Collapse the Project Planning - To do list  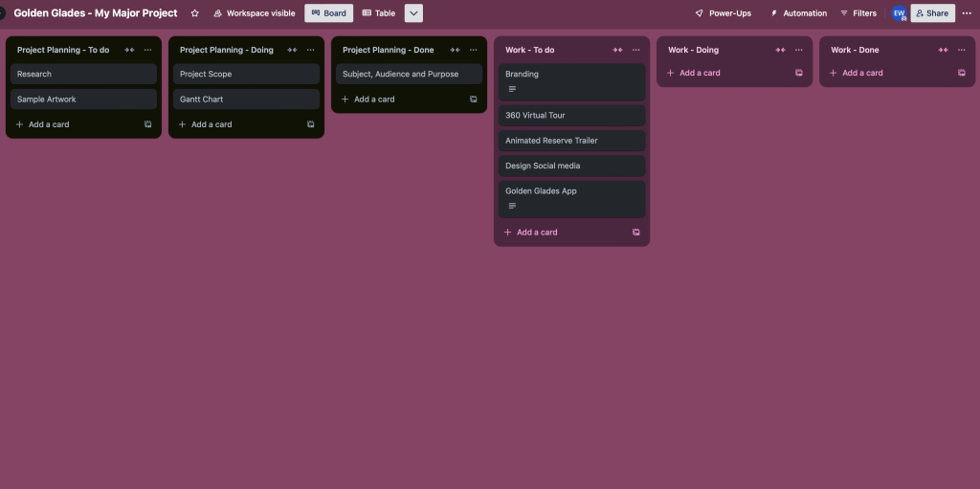[x=129, y=50]
